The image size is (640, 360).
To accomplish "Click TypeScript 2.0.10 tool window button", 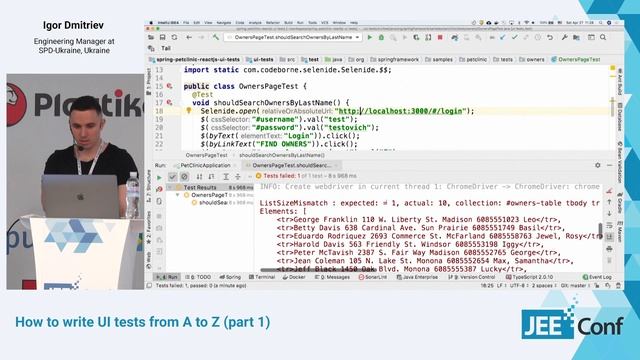I will tap(529, 277).
